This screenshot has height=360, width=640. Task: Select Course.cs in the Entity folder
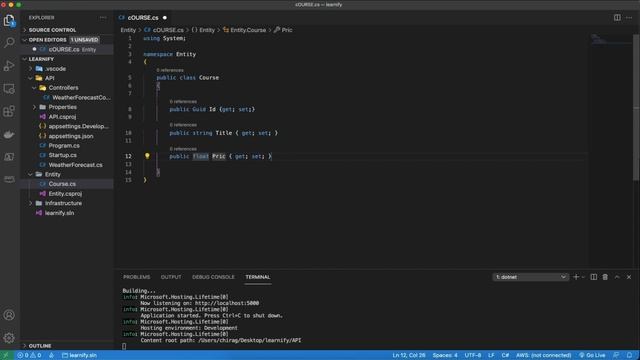[x=67, y=184]
